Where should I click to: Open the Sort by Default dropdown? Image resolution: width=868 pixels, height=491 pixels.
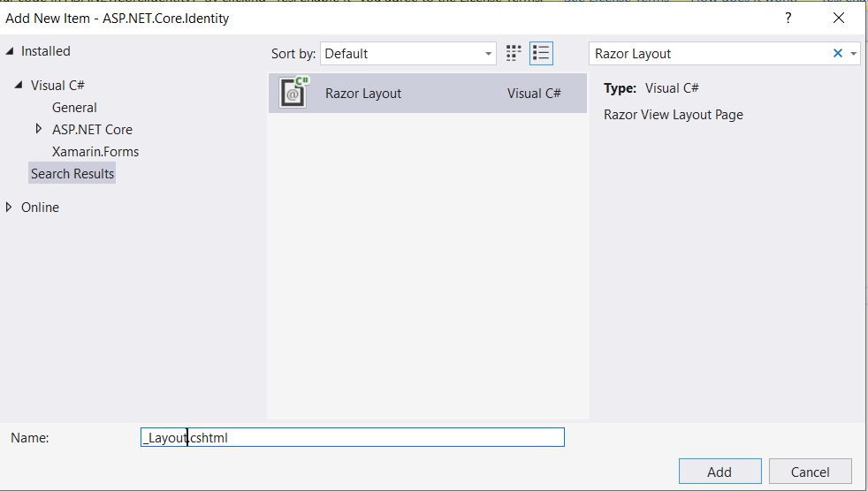pyautogui.click(x=408, y=54)
